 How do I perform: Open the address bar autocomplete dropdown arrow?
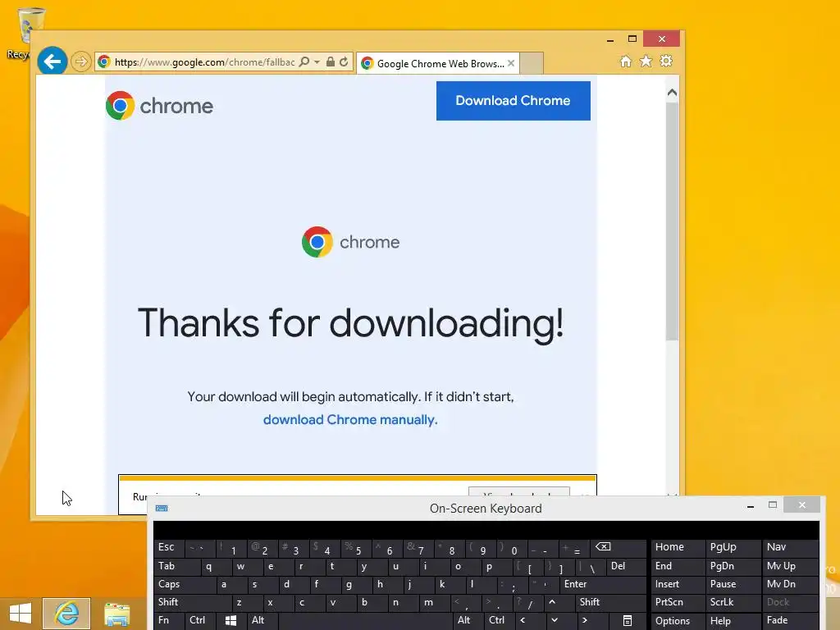[317, 62]
